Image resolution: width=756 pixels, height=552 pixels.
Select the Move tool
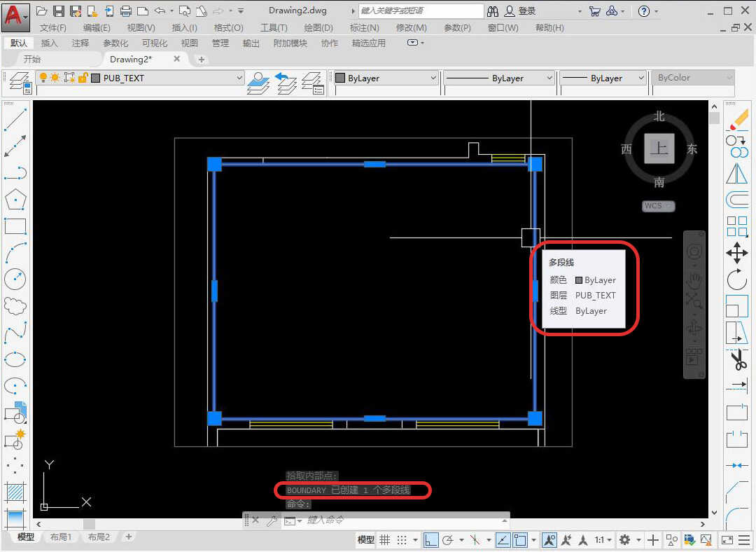tap(737, 253)
